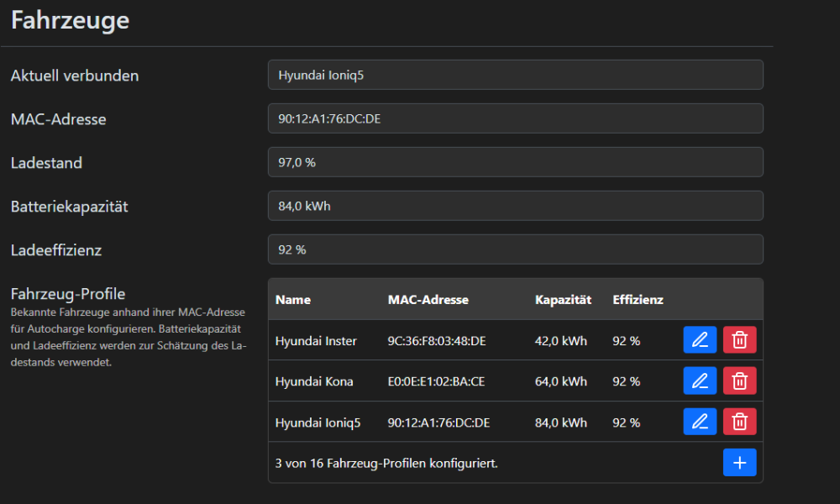Click the MAC-Adresse field at the top
The image size is (840, 504).
[516, 119]
